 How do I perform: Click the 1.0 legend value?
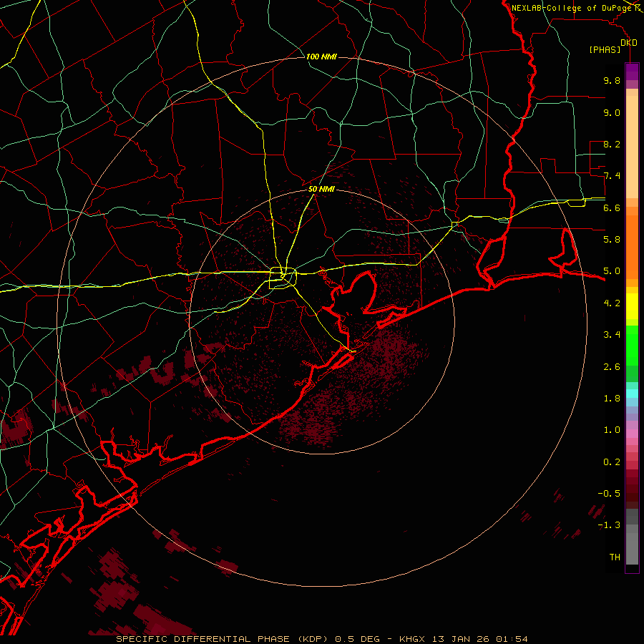click(x=612, y=430)
